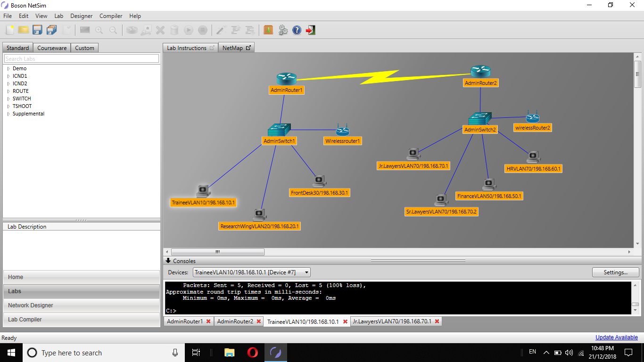Collapse the Consoles panel
The height and width of the screenshot is (362, 644).
click(168, 261)
